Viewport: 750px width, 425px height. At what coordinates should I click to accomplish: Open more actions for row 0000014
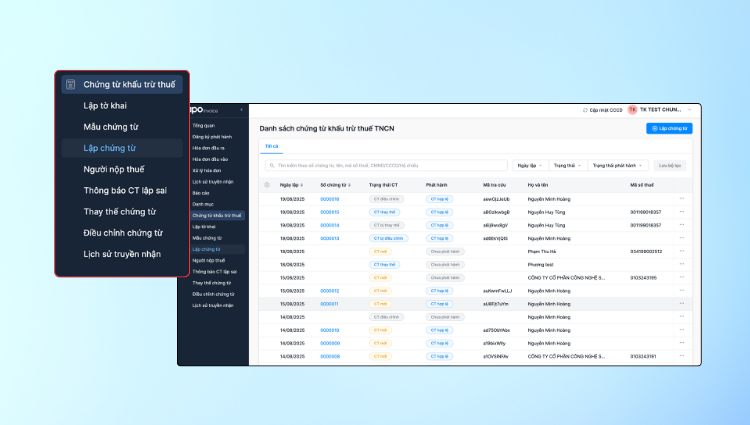[x=682, y=225]
